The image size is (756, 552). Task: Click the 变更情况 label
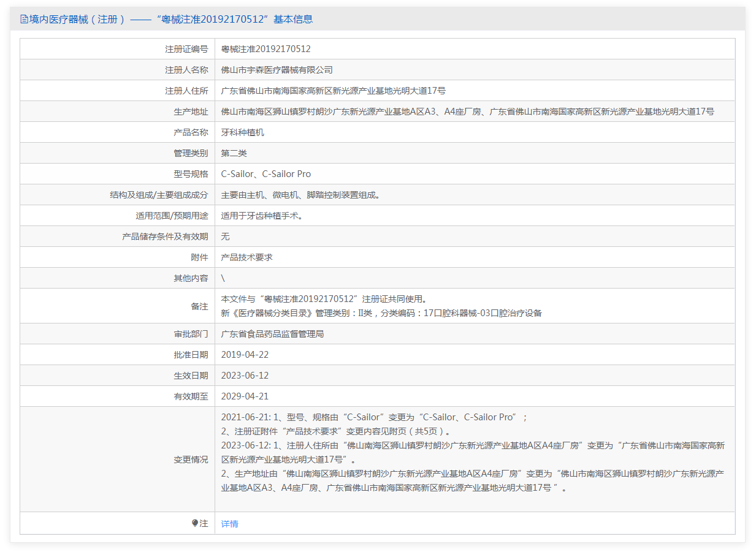pos(191,459)
